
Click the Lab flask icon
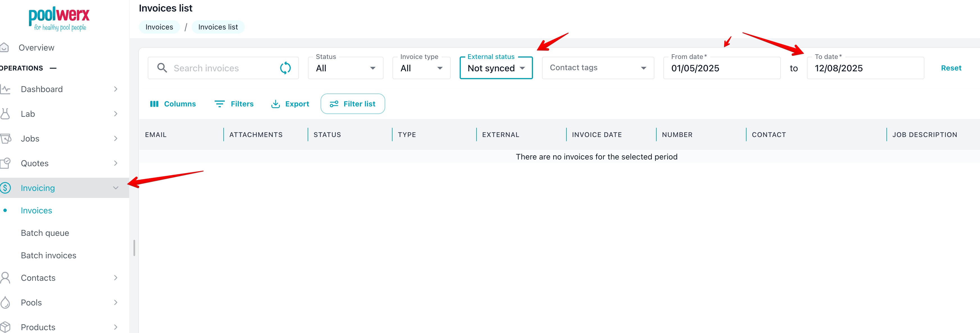tap(5, 114)
